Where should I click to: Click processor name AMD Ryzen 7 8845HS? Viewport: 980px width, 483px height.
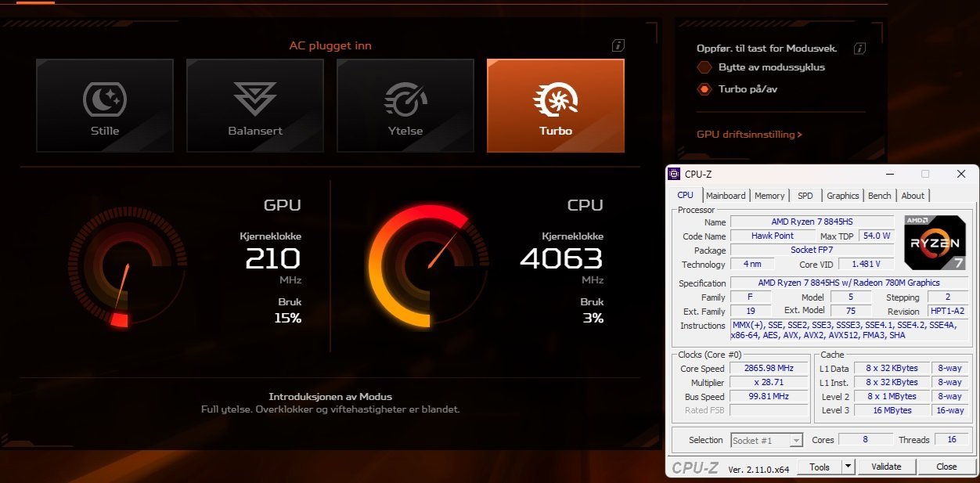tap(812, 222)
